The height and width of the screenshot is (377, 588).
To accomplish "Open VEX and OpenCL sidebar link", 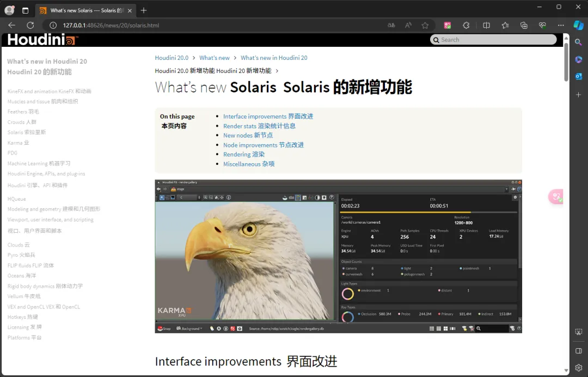I will coord(44,306).
